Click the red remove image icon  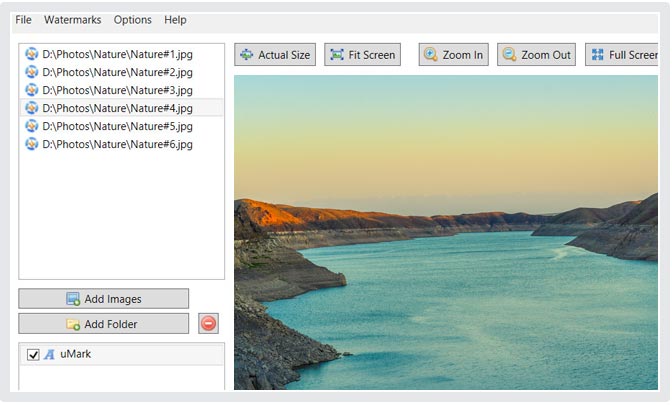point(208,323)
